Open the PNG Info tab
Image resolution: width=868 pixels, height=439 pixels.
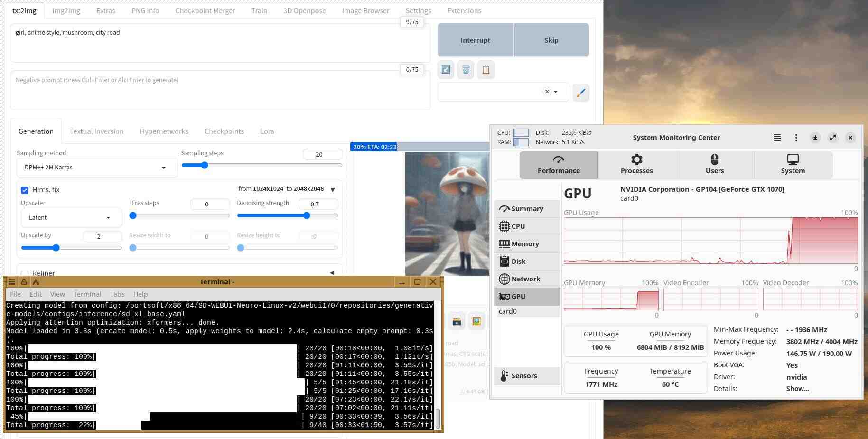pyautogui.click(x=145, y=10)
